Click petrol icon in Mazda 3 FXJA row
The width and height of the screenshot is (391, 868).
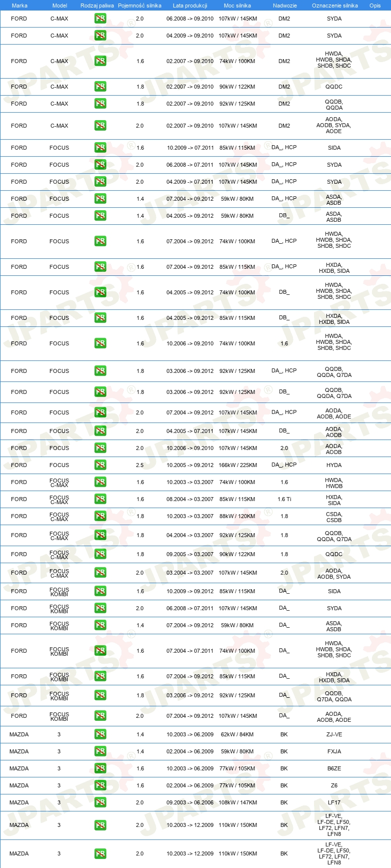coord(100,751)
